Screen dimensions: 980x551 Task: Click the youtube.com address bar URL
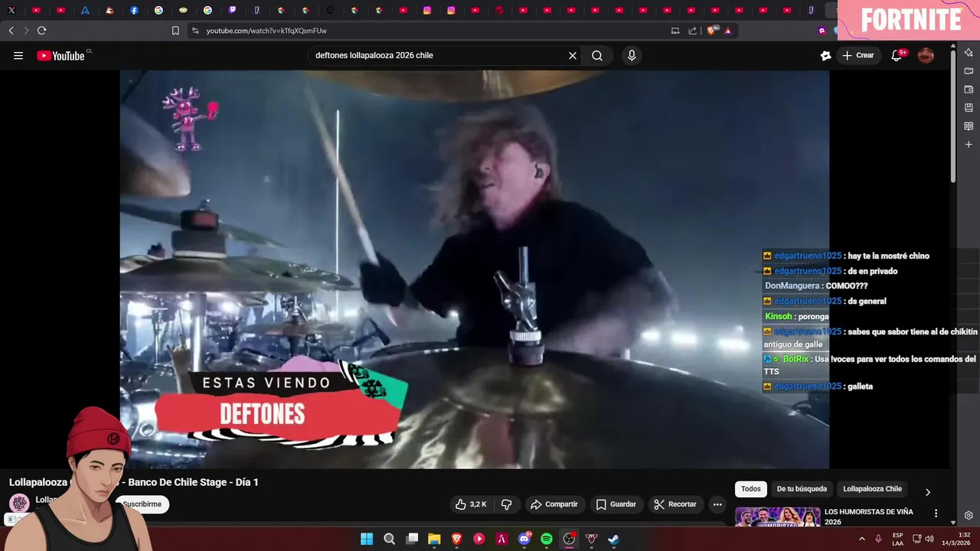(266, 31)
